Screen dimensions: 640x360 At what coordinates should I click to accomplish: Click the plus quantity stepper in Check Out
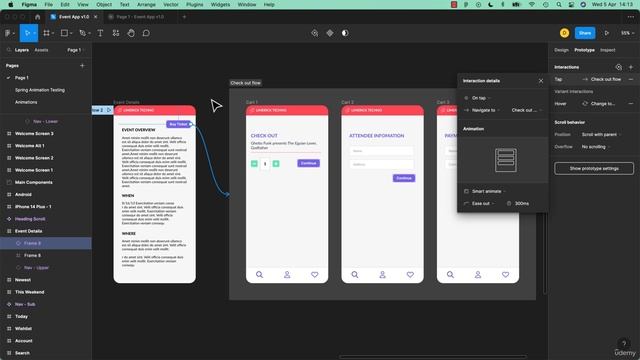click(276, 163)
